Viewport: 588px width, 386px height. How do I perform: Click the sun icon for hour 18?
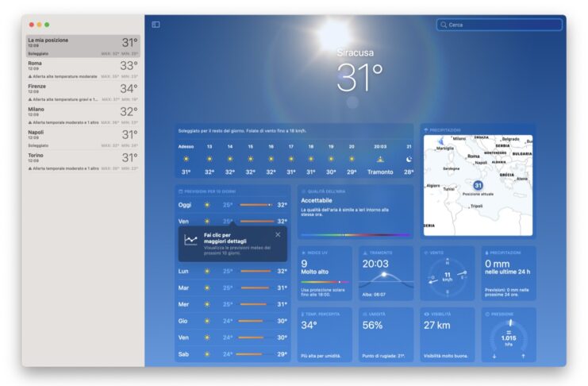click(311, 159)
